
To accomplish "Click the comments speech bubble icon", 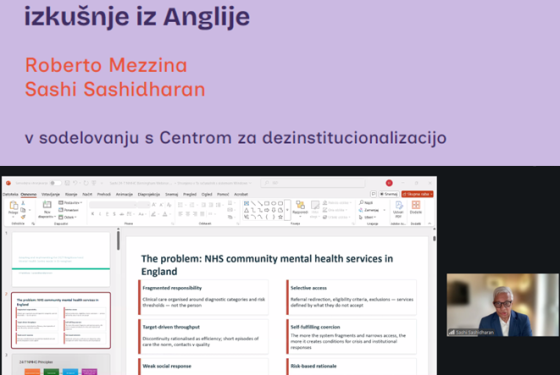I will pyautogui.click(x=373, y=194).
